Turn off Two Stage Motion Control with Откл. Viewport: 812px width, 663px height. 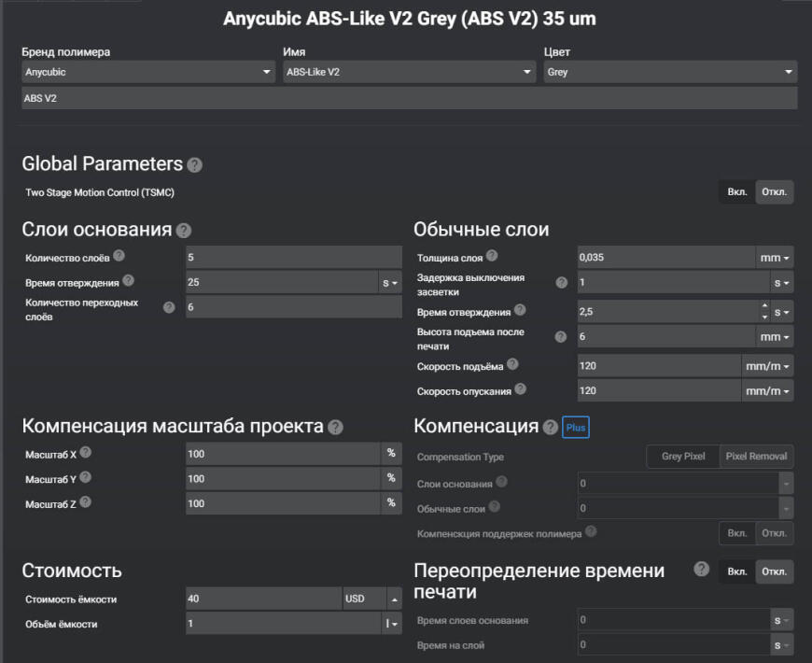pyautogui.click(x=774, y=192)
